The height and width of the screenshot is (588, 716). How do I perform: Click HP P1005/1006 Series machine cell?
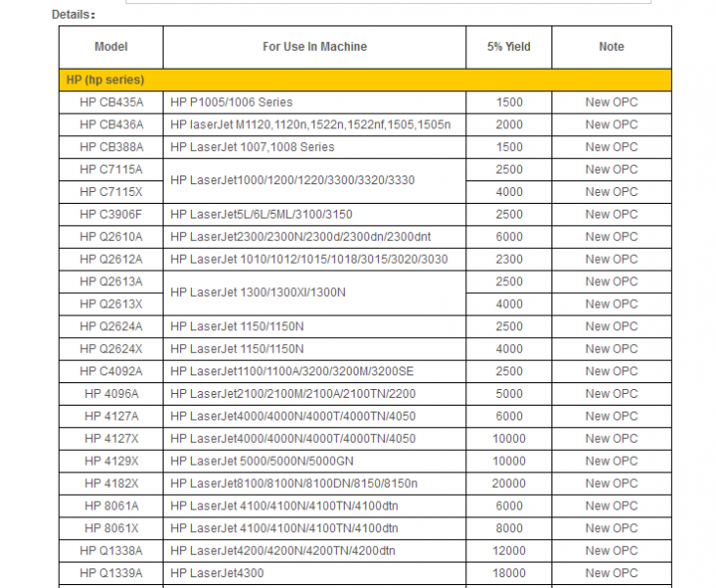click(x=314, y=102)
